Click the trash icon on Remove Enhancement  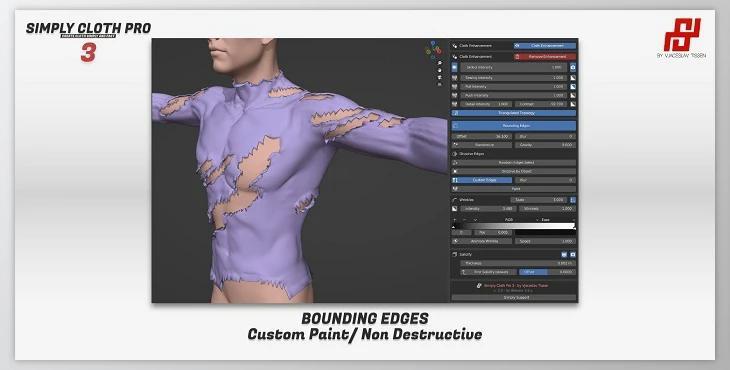click(x=518, y=56)
